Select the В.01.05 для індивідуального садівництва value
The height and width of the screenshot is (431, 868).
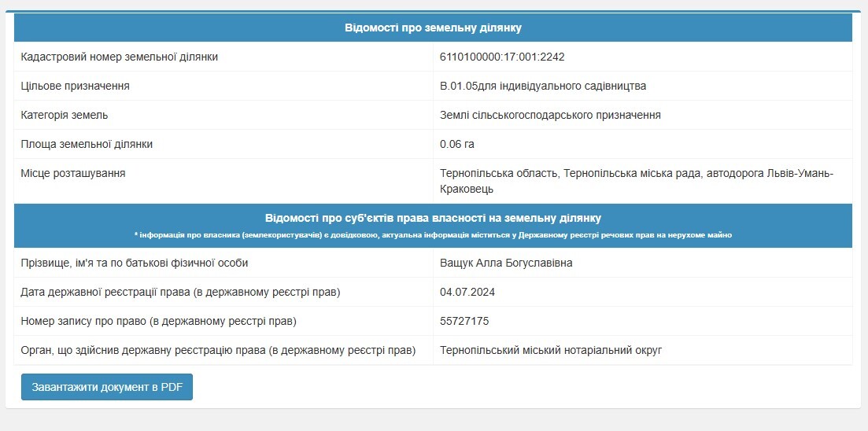click(x=543, y=86)
